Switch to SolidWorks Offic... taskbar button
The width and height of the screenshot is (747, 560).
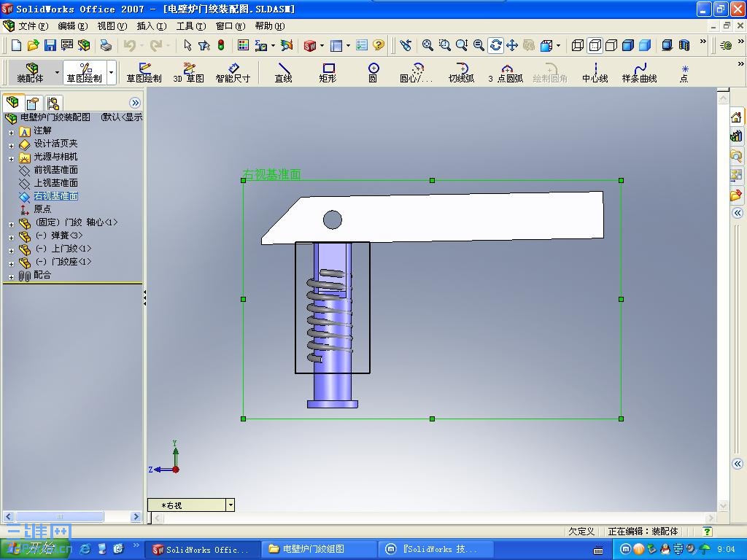tap(203, 549)
